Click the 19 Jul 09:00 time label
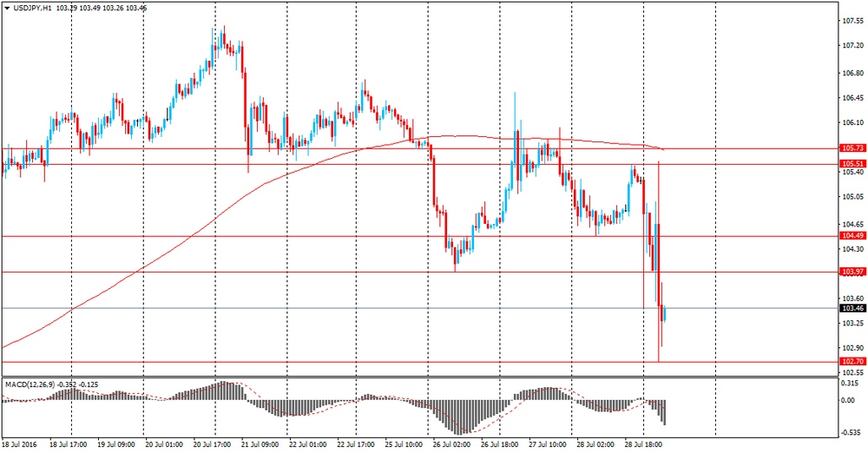Viewport: 868px width, 453px height. coord(115,444)
